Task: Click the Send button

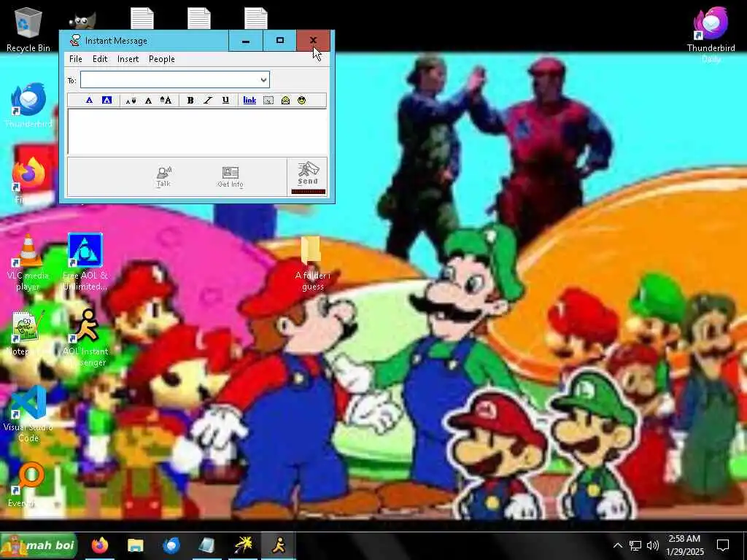Action: [x=308, y=176]
